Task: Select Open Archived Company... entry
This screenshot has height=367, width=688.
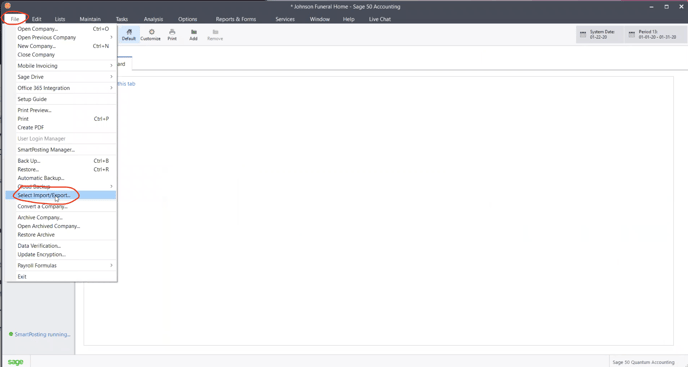Action: (61, 226)
